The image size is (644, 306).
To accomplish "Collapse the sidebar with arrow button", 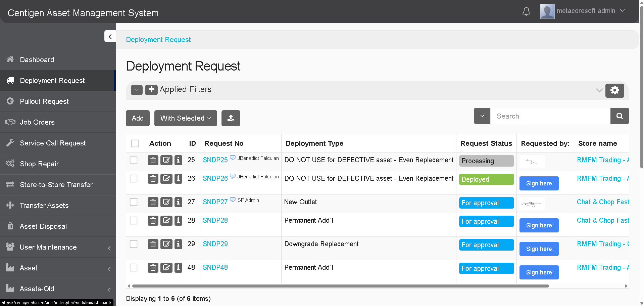I will point(110,36).
